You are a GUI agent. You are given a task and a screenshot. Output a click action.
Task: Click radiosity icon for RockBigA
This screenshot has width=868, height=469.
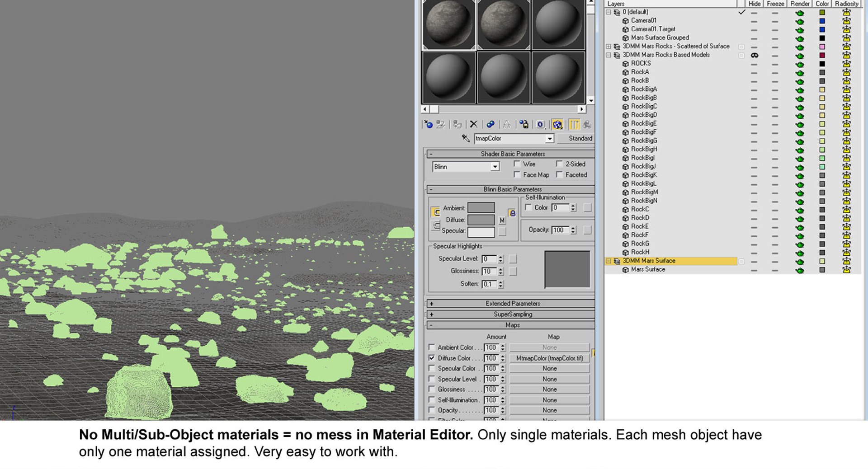pos(846,89)
